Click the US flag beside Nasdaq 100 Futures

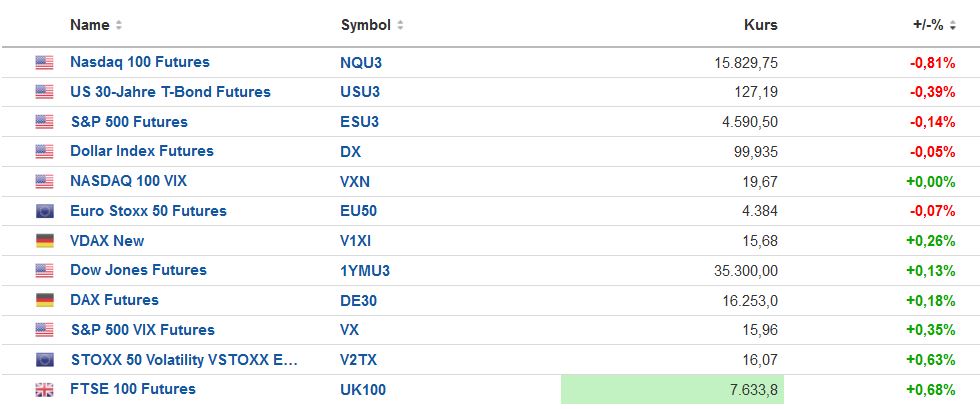[44, 62]
